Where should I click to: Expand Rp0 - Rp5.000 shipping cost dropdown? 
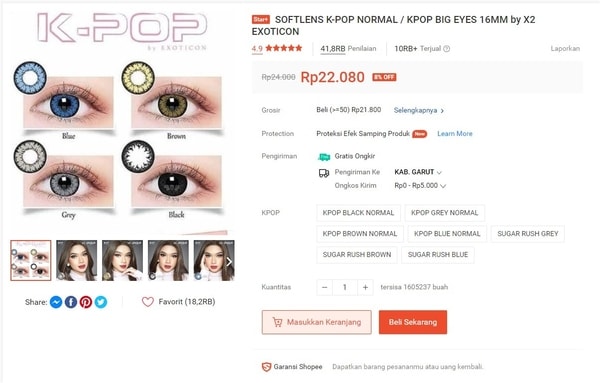tap(420, 186)
